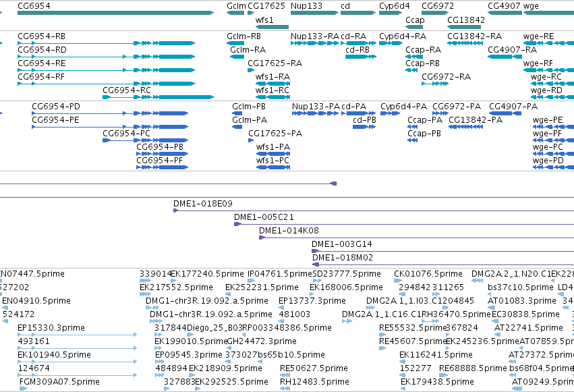Viewport: 574px width, 392px height.
Task: Click EST EK179438.5prime
Action: point(404,389)
